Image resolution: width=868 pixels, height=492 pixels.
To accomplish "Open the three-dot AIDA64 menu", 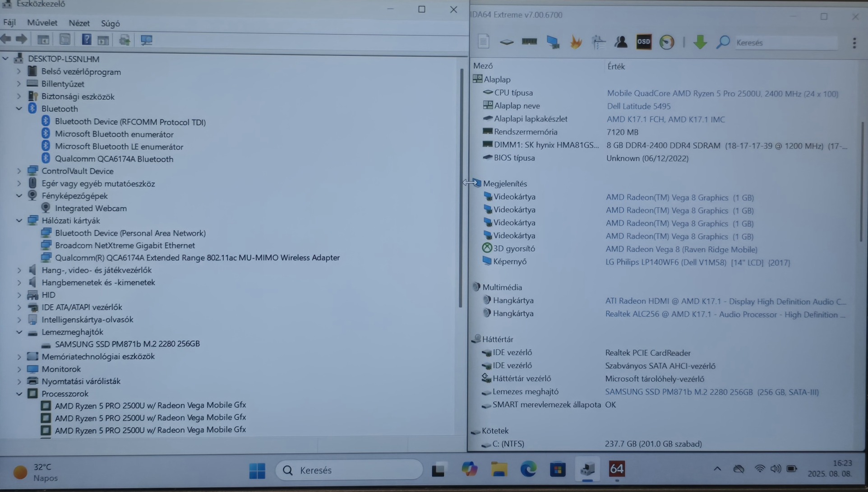I will 854,43.
